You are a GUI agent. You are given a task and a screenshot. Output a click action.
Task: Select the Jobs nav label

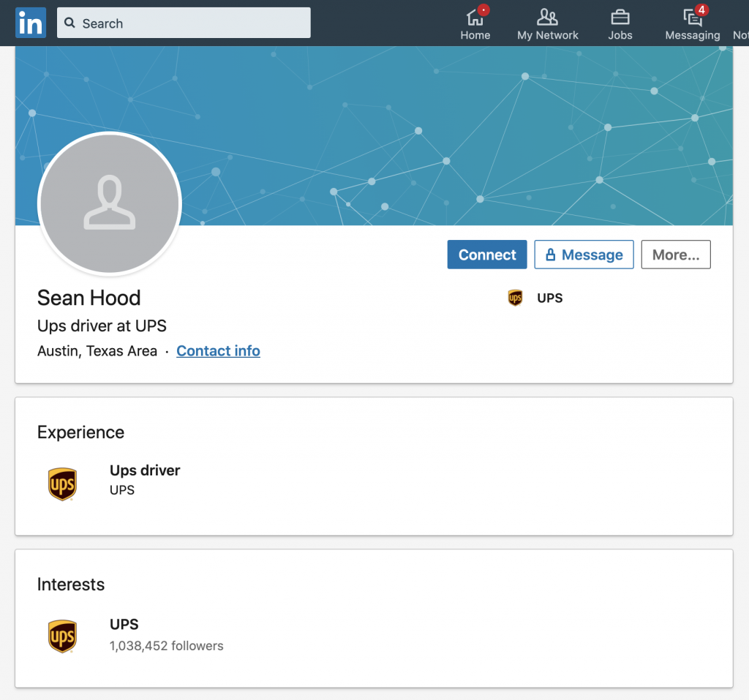(x=620, y=35)
